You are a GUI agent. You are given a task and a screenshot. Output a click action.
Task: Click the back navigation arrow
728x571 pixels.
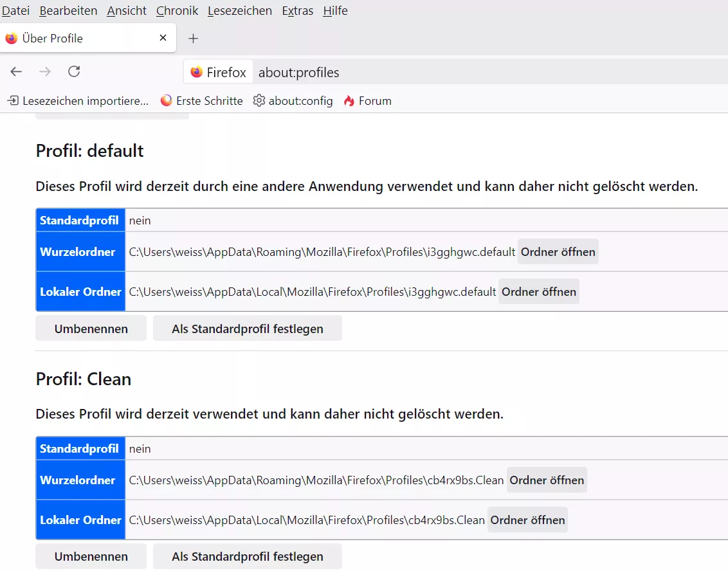point(16,71)
